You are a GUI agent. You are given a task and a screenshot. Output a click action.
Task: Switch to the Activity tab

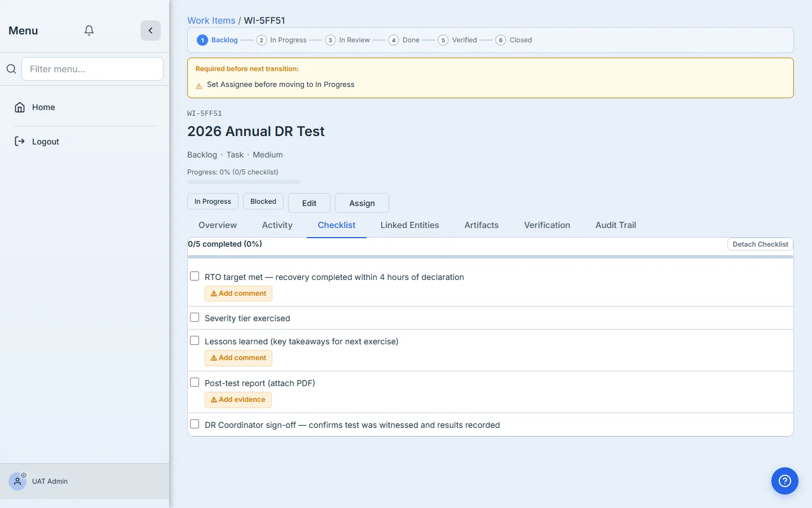click(x=277, y=225)
